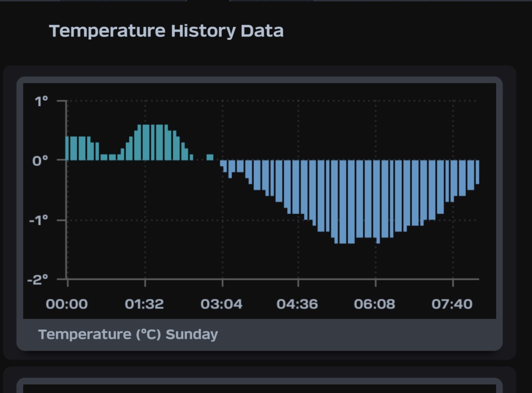Click the Temperature (°C) Sunday caption

(x=128, y=334)
